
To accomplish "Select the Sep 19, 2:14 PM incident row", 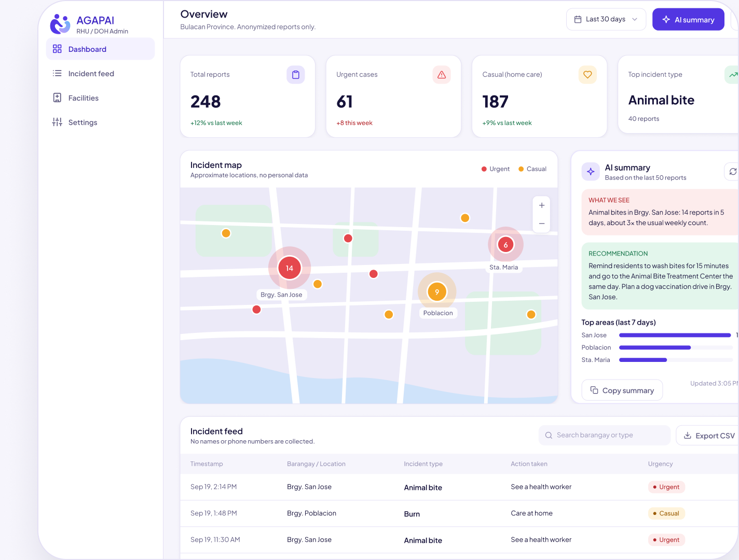I will coord(459,487).
